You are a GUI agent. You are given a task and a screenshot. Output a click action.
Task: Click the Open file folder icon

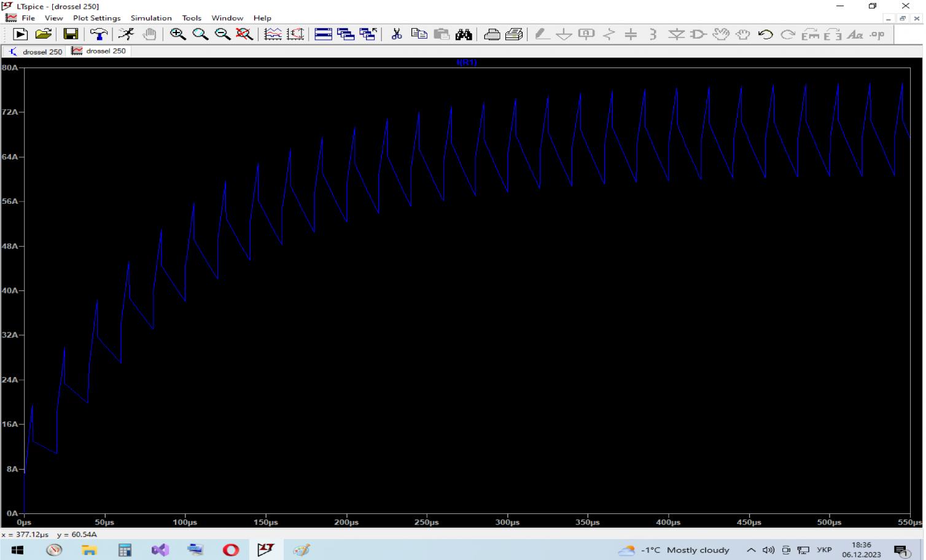pos(43,34)
